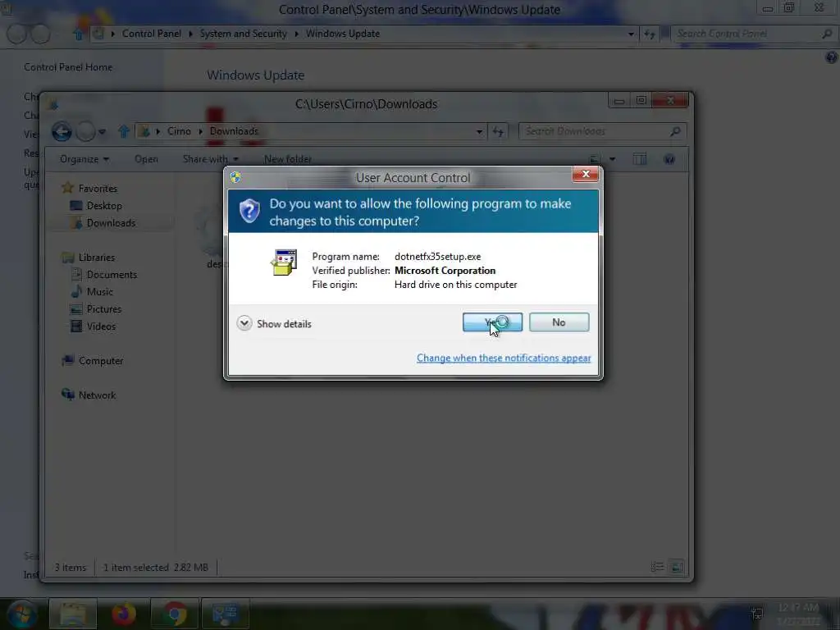
Task: Select Network in navigation pane
Action: pos(97,395)
